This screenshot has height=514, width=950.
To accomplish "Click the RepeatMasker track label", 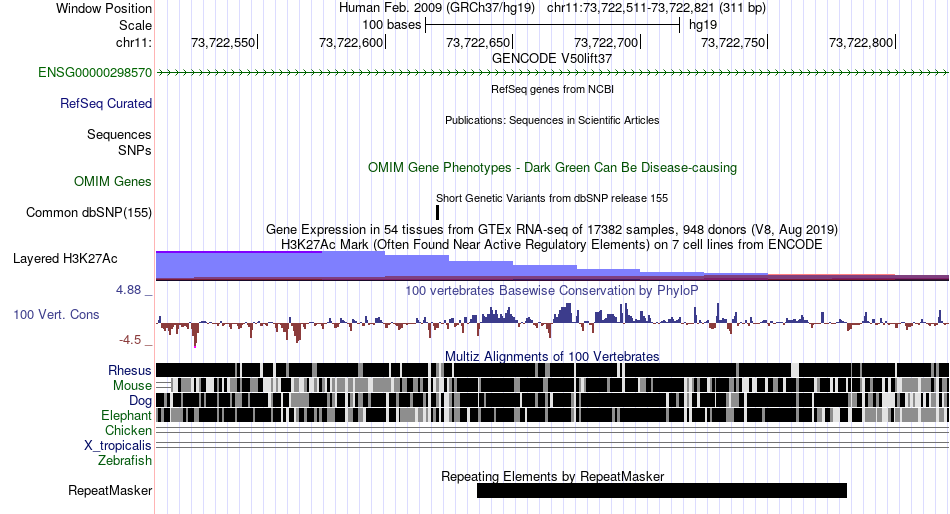I will pyautogui.click(x=110, y=490).
